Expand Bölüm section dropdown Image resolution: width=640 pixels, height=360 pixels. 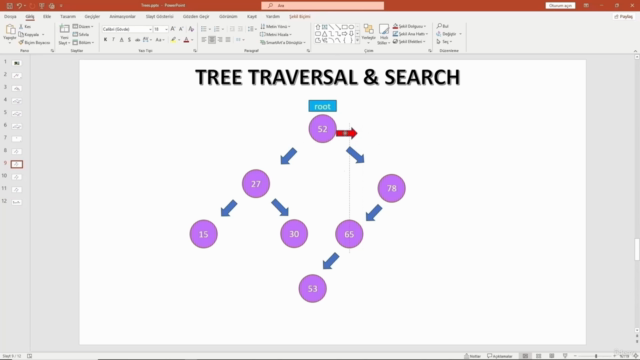[84, 42]
